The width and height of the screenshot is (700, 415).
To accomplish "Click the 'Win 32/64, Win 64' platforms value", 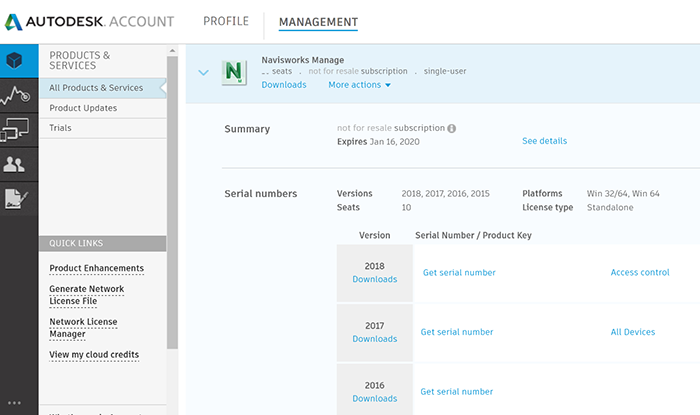I will coord(623,194).
